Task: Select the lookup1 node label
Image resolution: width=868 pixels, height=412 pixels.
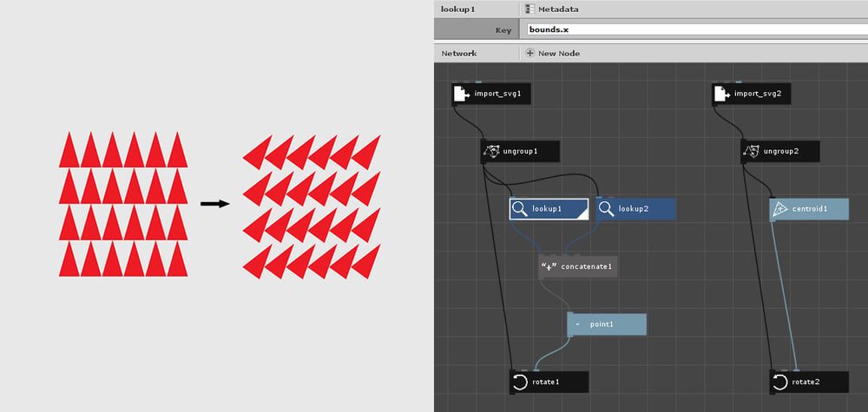Action: (x=547, y=209)
